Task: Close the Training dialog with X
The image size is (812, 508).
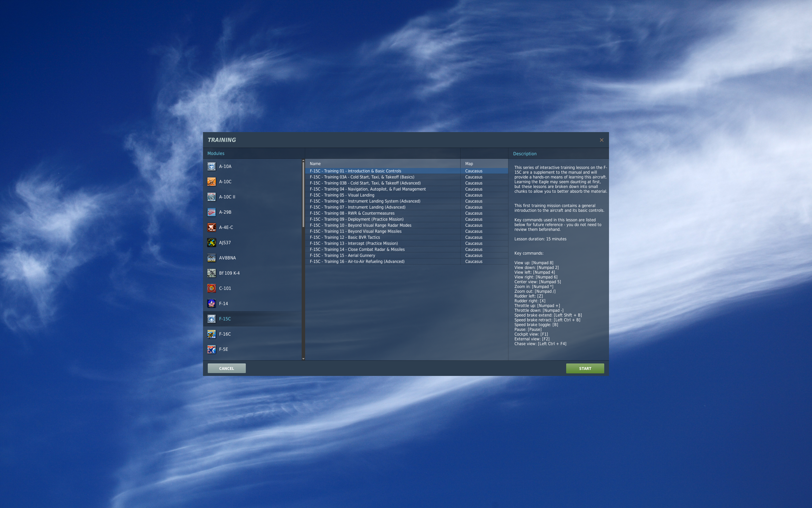Action: [601, 140]
